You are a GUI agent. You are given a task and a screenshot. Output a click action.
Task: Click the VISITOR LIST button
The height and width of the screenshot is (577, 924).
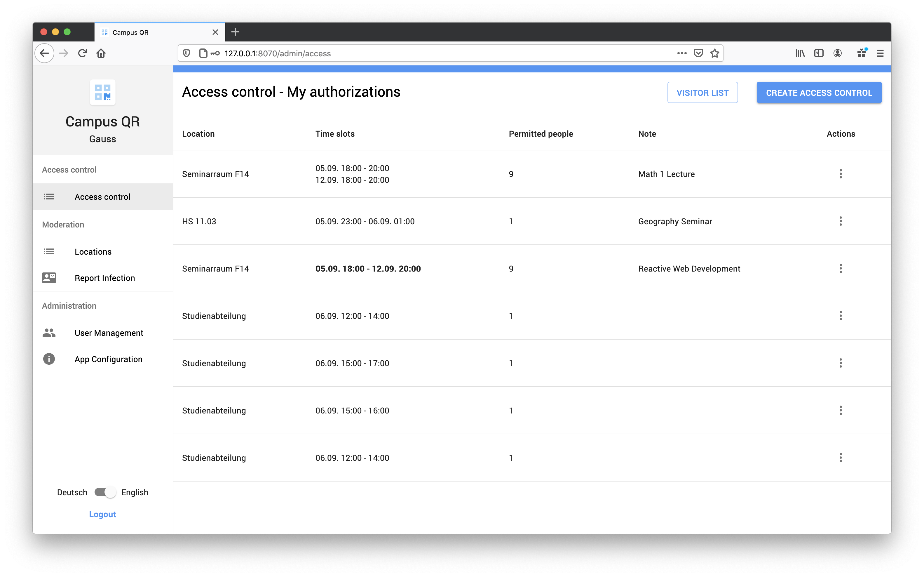pos(703,92)
